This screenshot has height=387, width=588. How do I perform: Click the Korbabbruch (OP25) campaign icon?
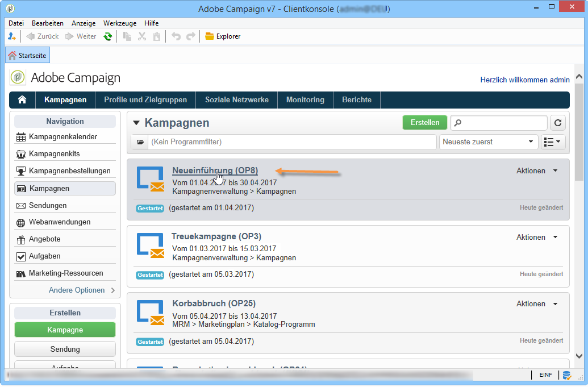[151, 313]
